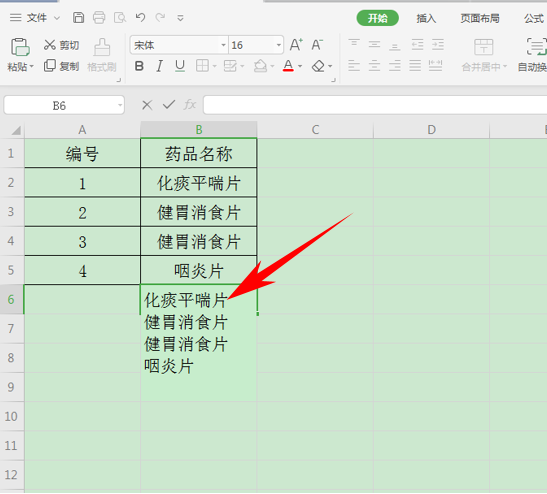Toggle Italic formatting

159,66
